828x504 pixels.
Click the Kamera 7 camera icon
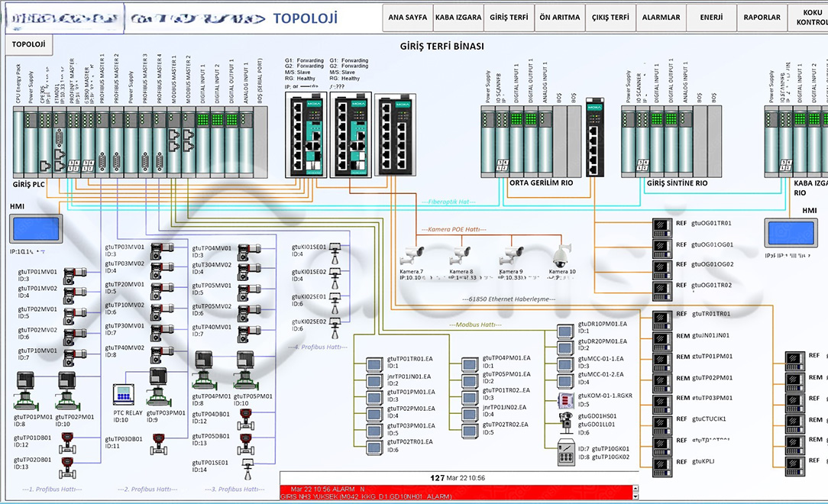412,255
